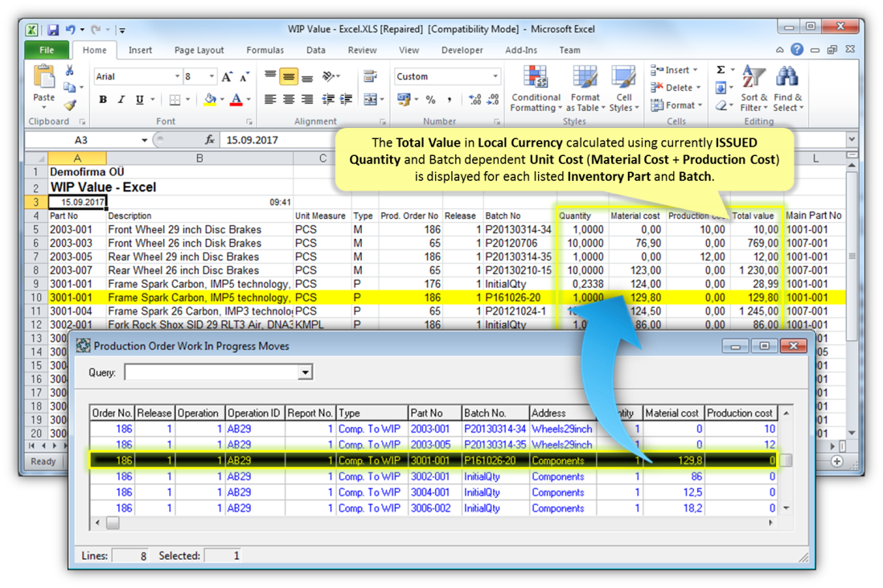Click the Format button in Cells group

676,105
